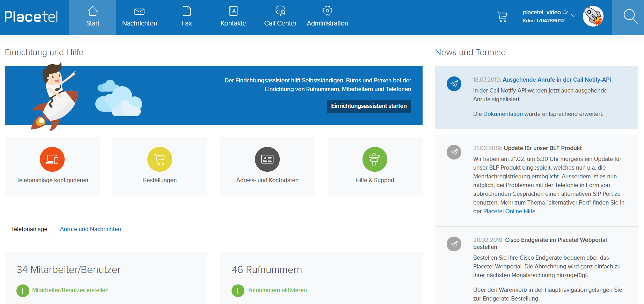644x304 pixels.
Task: Open the shopping cart in header
Action: [502, 17]
